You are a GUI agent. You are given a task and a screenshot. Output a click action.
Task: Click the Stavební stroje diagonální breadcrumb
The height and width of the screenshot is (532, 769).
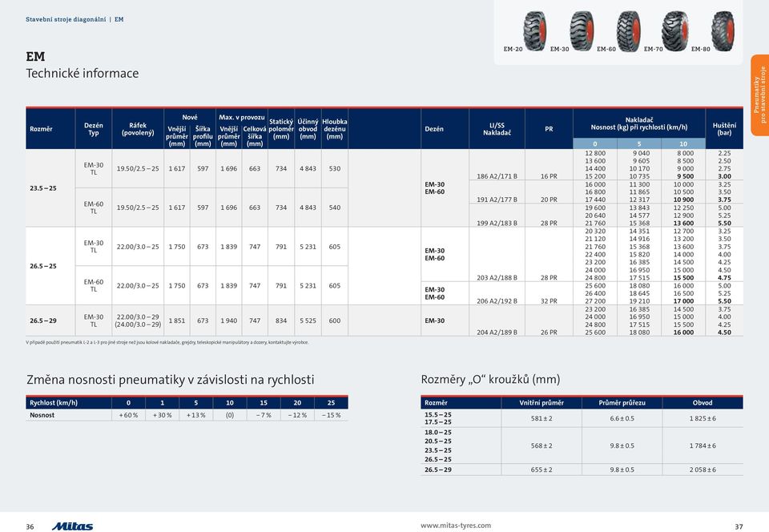tap(66, 19)
